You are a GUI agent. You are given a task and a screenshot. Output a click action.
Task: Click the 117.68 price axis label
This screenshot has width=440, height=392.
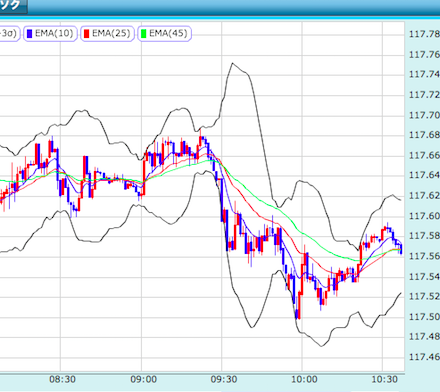[424, 135]
